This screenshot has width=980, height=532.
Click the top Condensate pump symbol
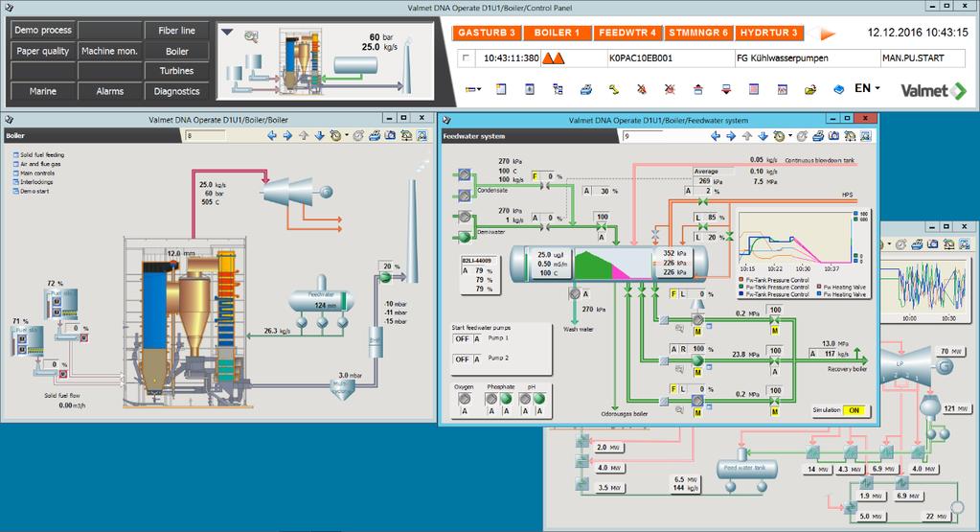(465, 174)
